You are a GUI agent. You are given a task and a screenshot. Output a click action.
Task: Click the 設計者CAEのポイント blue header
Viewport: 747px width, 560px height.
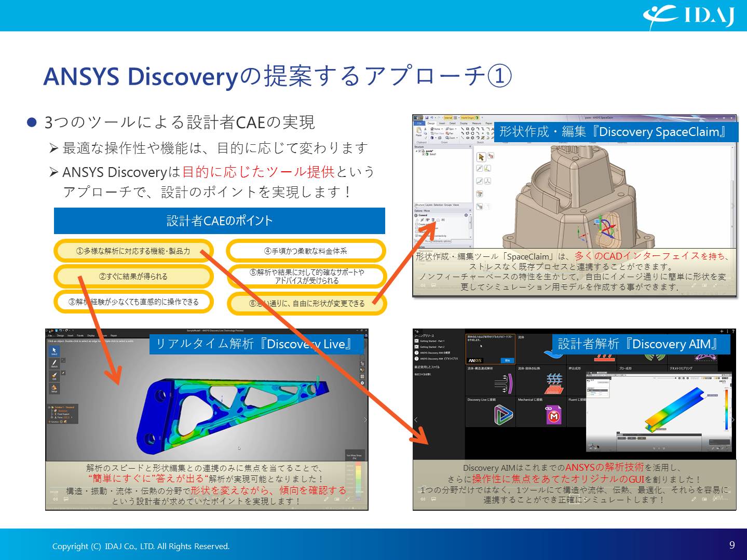tap(220, 221)
